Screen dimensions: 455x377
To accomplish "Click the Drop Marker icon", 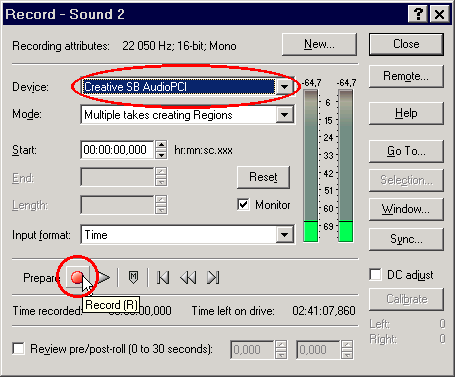I will tap(133, 277).
